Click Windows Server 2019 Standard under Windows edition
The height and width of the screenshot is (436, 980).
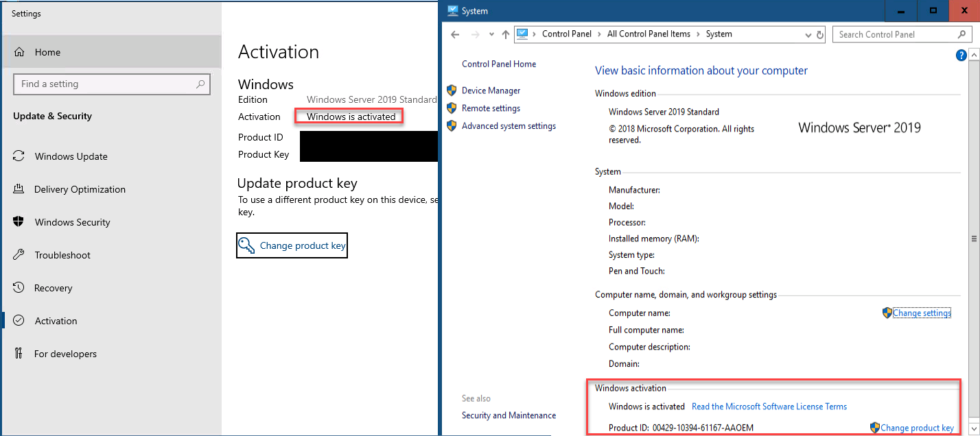coord(664,112)
